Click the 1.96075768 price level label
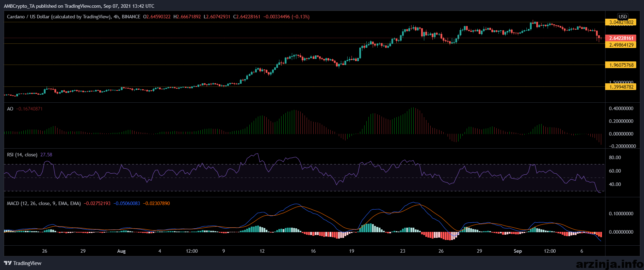 tap(621, 65)
